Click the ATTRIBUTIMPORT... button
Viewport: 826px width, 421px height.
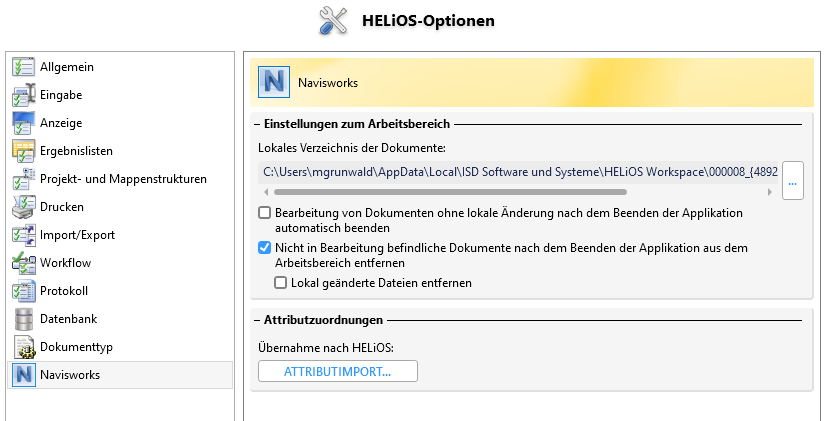337,371
